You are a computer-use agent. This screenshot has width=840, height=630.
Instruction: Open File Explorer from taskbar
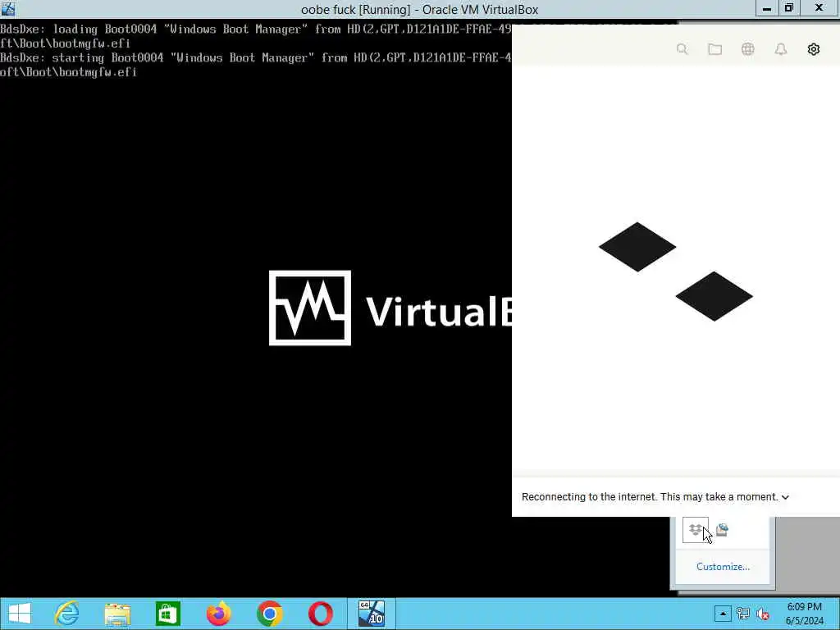[117, 614]
